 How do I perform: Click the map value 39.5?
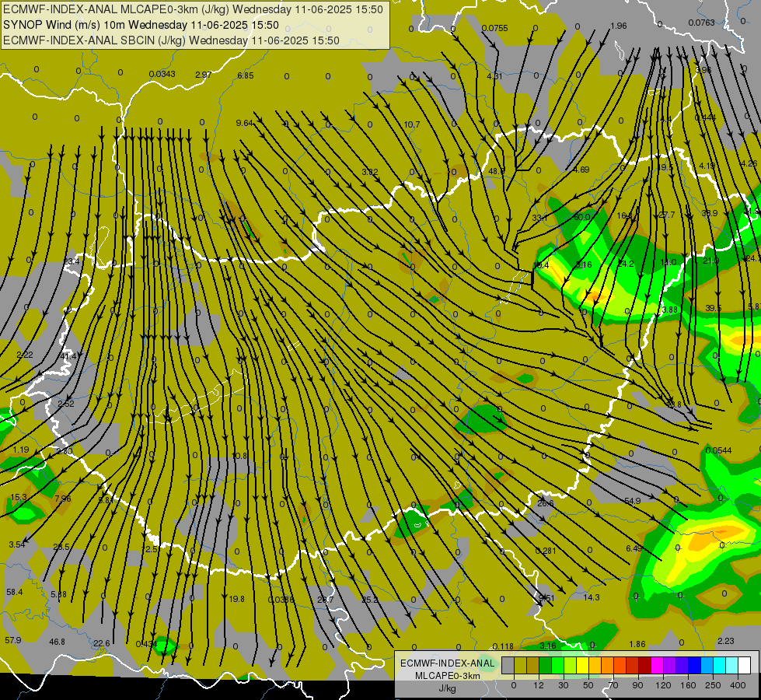tap(713, 309)
